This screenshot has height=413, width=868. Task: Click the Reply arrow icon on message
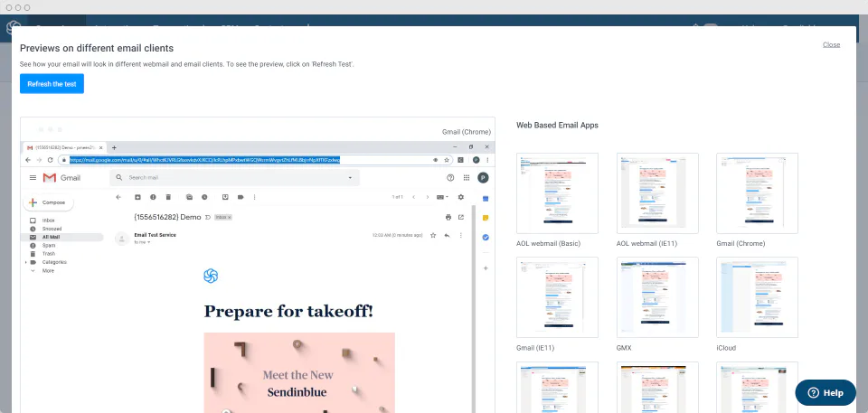click(447, 235)
